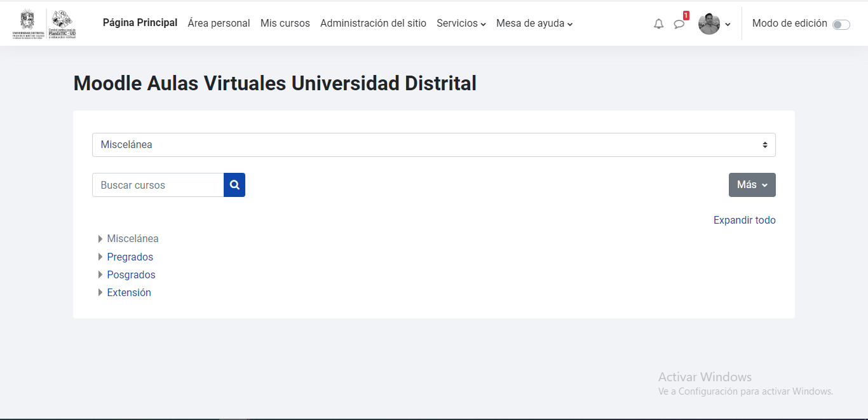Viewport: 868px width, 420px height.
Task: Open the notifications bell icon
Action: click(658, 24)
